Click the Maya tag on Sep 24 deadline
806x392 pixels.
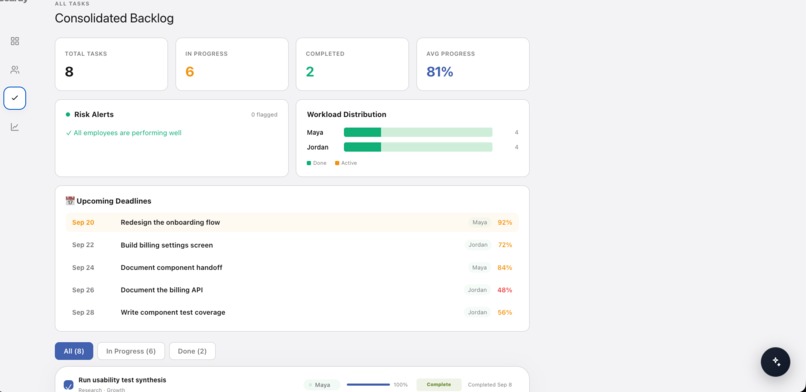pos(480,268)
